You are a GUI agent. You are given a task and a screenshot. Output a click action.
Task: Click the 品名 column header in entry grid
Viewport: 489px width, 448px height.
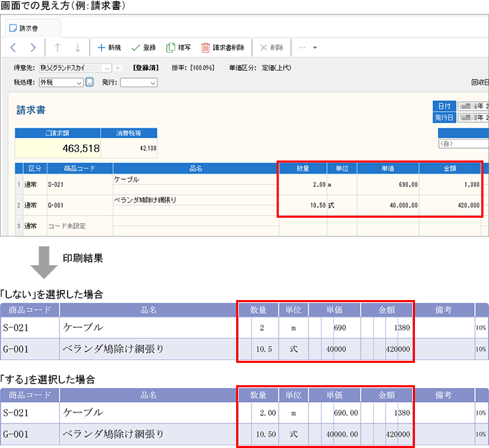point(196,169)
